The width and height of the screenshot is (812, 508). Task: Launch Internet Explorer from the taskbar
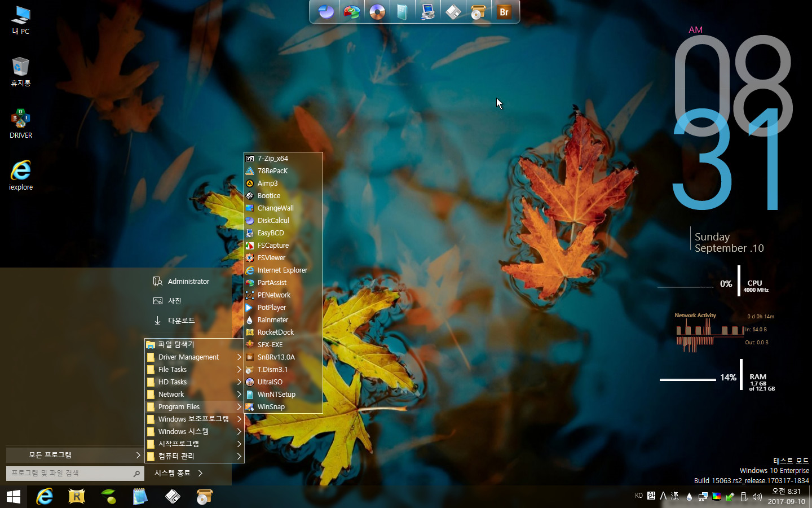45,497
